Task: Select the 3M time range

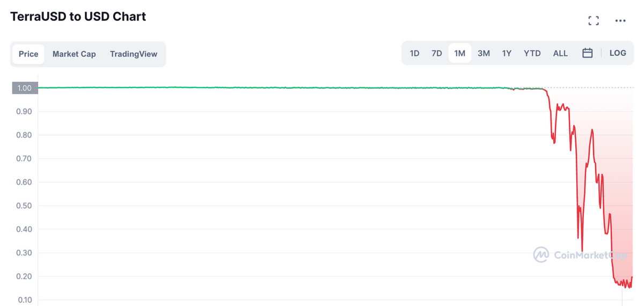Action: click(484, 53)
